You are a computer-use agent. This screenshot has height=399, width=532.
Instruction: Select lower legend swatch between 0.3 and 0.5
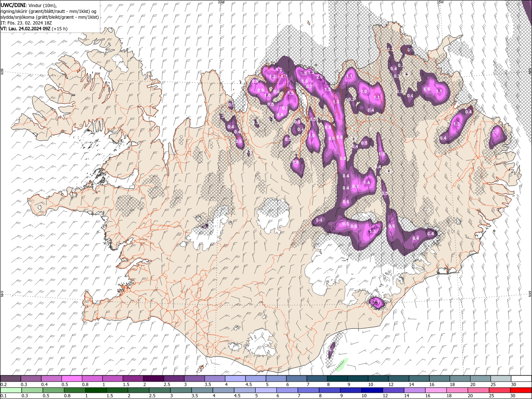click(x=31, y=390)
